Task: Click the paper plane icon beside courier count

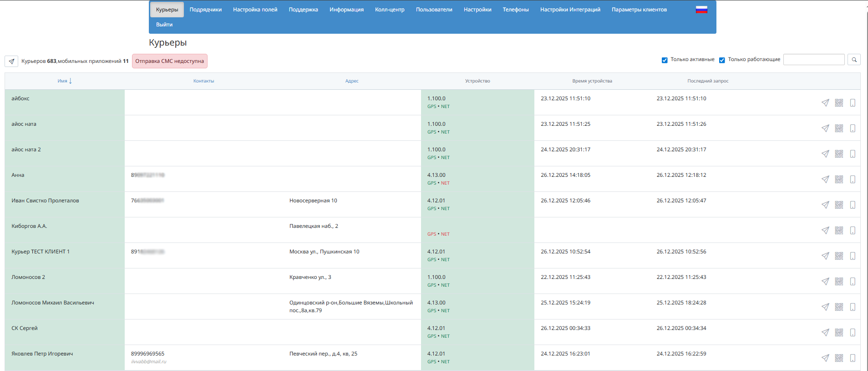Action: click(x=11, y=61)
